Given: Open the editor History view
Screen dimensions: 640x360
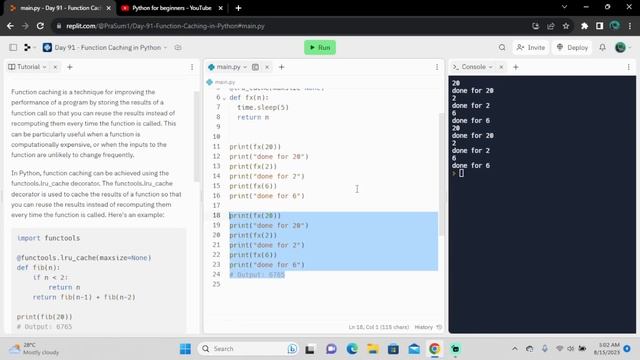Looking at the screenshot, I should 428,327.
